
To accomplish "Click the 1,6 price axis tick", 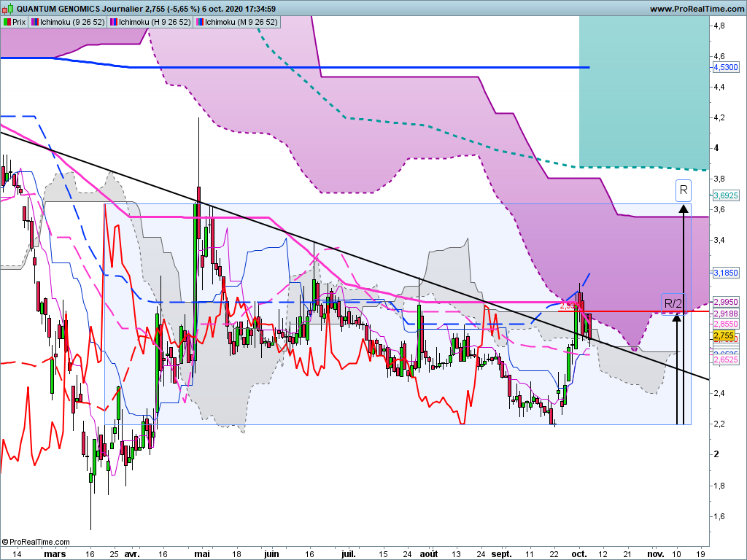I will (719, 516).
